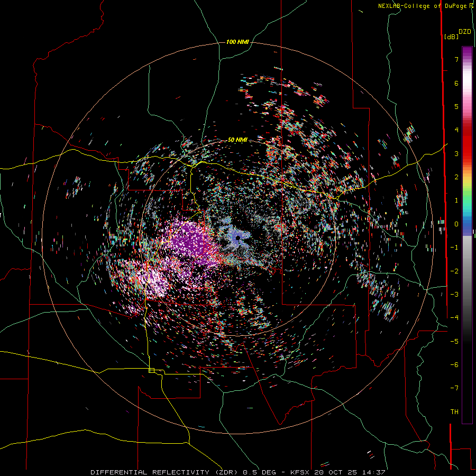Click the purple top of the ZDR color bar
476x476 pixels.
click(x=467, y=52)
